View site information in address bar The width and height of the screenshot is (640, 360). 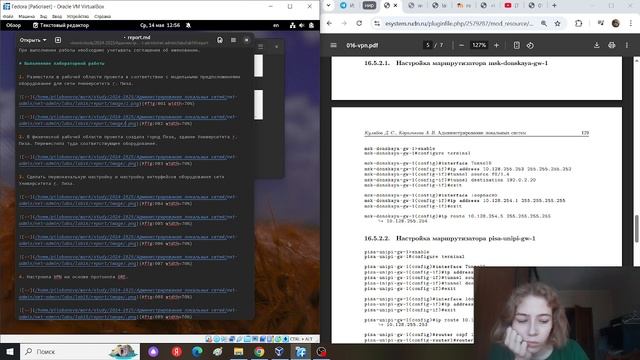click(377, 24)
